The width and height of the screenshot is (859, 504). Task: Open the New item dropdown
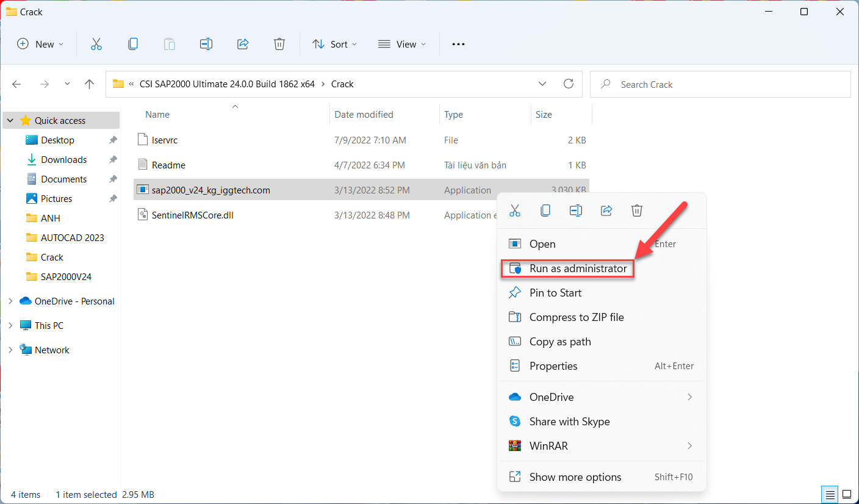[x=41, y=44]
